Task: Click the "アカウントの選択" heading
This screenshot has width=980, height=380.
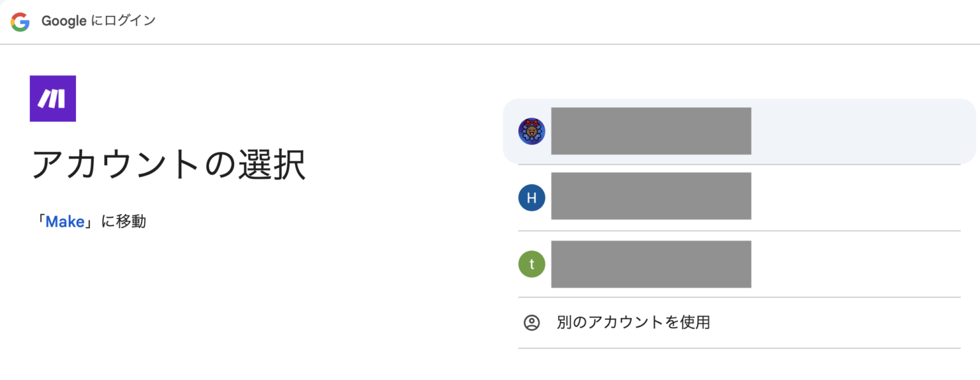Action: 169,165
